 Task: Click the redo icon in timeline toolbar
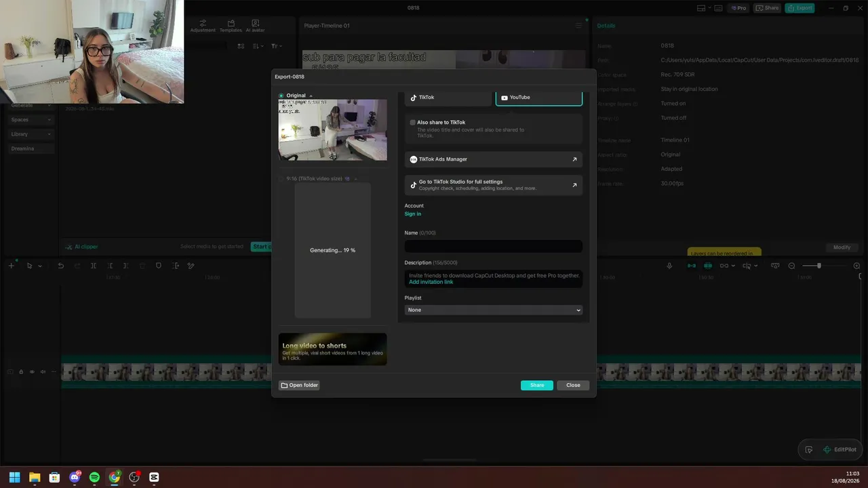click(77, 266)
